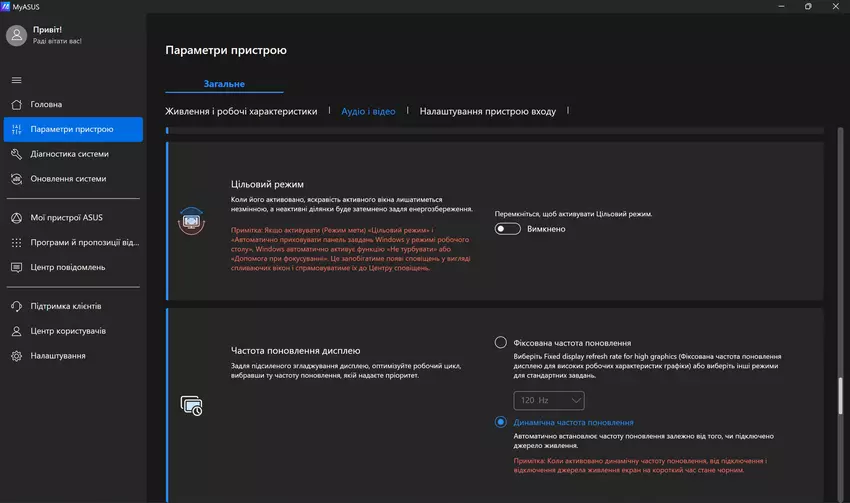Open Головна home icon in sidebar
The width and height of the screenshot is (850, 503).
click(x=16, y=104)
